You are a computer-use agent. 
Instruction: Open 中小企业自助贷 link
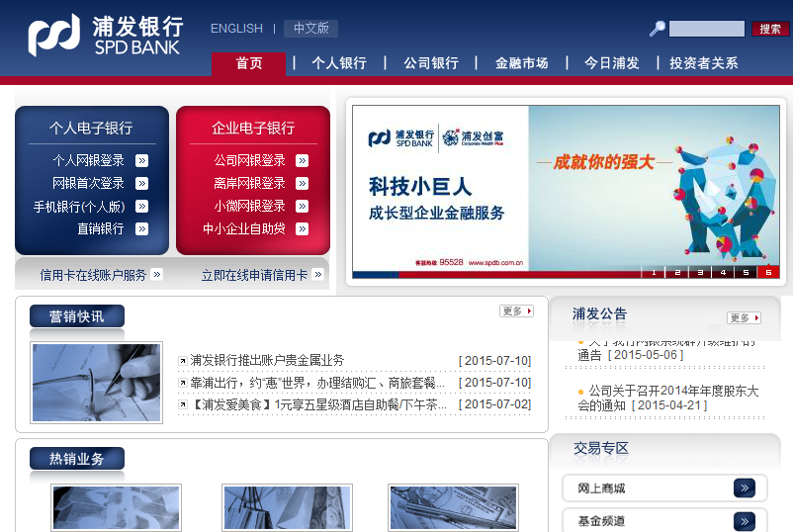(244, 229)
